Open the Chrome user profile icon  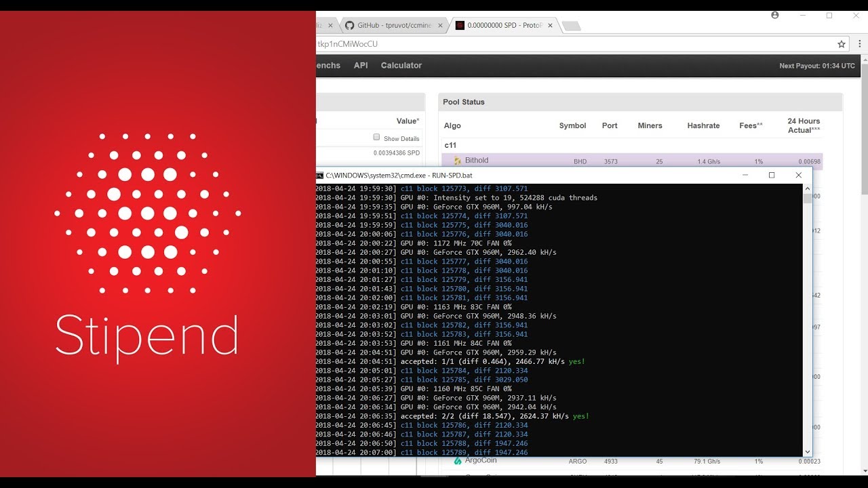775,15
